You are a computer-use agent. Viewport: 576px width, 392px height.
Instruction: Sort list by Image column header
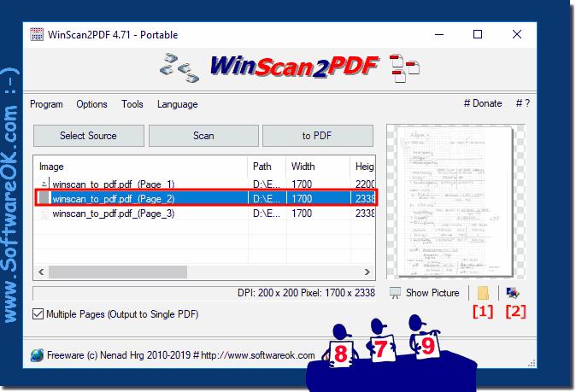click(141, 167)
